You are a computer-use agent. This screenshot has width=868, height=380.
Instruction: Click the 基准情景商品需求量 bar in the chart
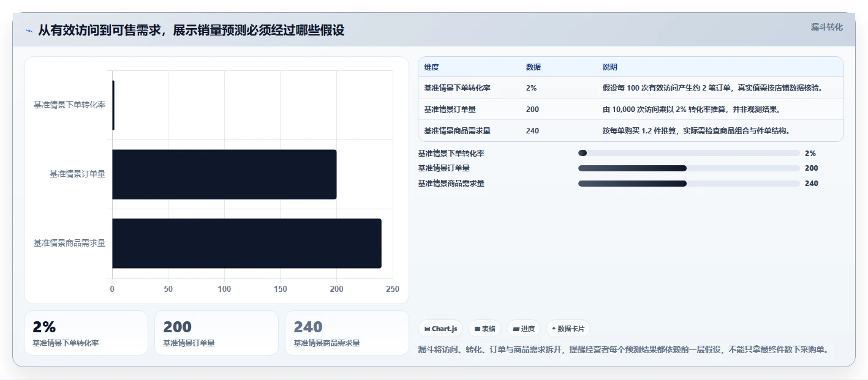tap(247, 244)
